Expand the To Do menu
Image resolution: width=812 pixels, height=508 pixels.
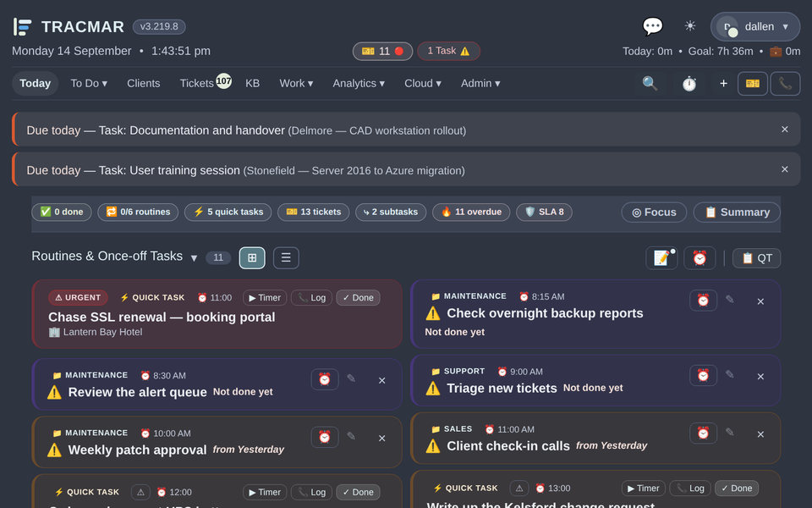(89, 84)
